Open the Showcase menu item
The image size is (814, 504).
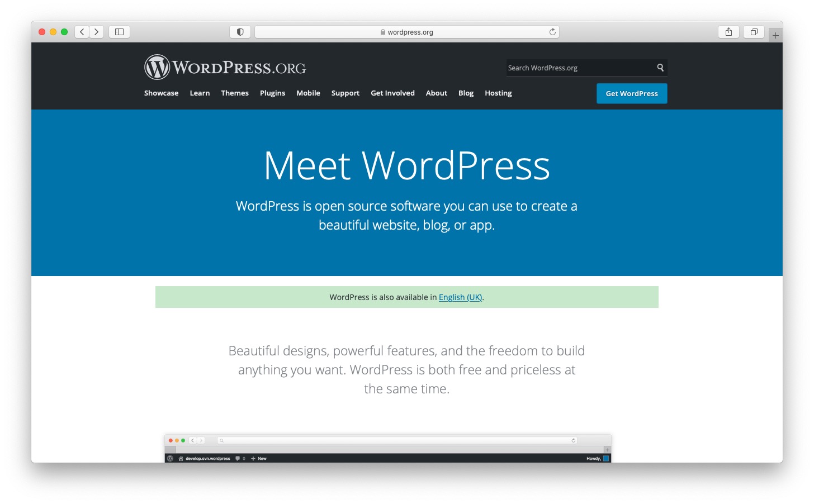(x=161, y=93)
